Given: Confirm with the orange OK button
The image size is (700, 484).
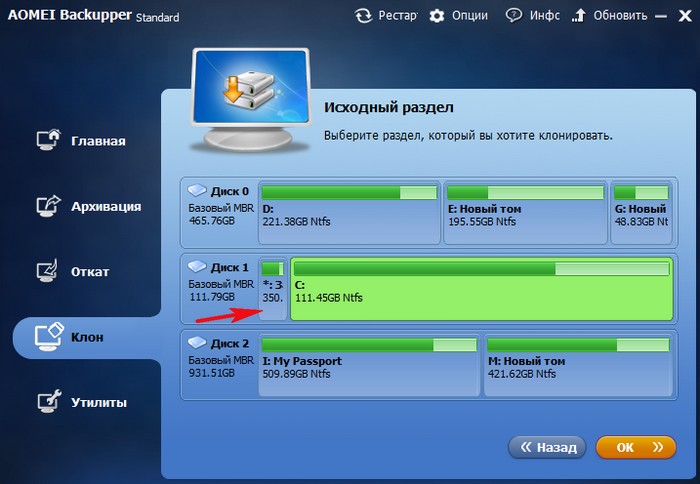Looking at the screenshot, I should (x=636, y=447).
